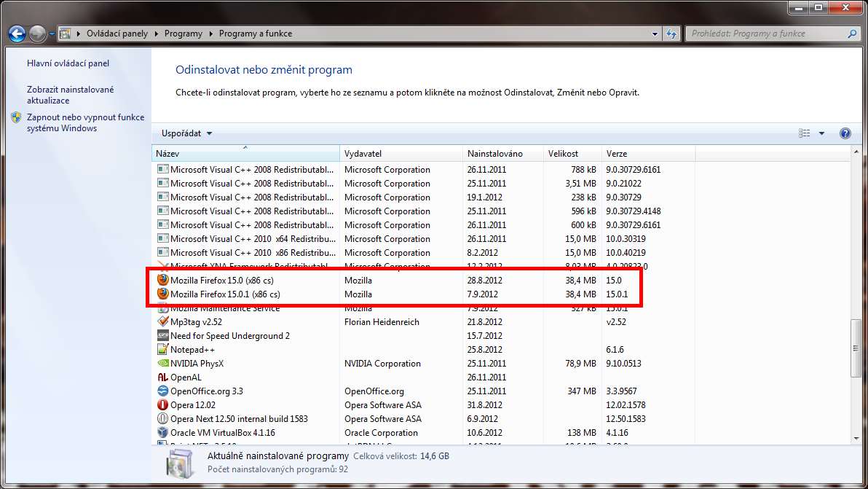Select Programy a funkce breadcrumb
The image size is (868, 489).
click(x=255, y=34)
